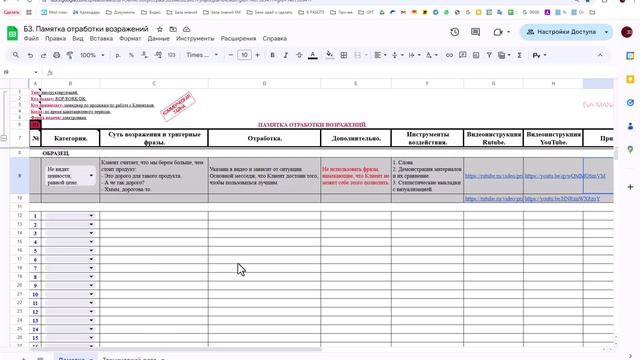Format as percent
Viewport: 640px width, 360px height.
tap(131, 55)
